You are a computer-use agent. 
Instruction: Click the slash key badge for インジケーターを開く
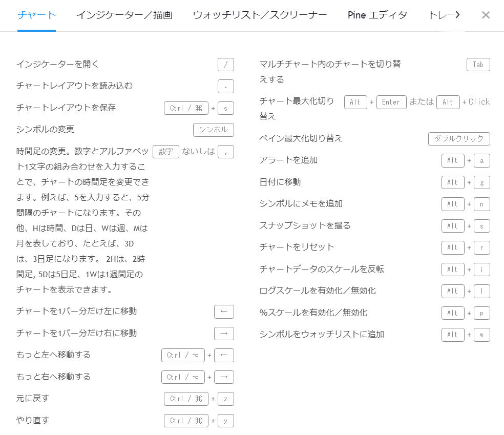pyautogui.click(x=225, y=65)
